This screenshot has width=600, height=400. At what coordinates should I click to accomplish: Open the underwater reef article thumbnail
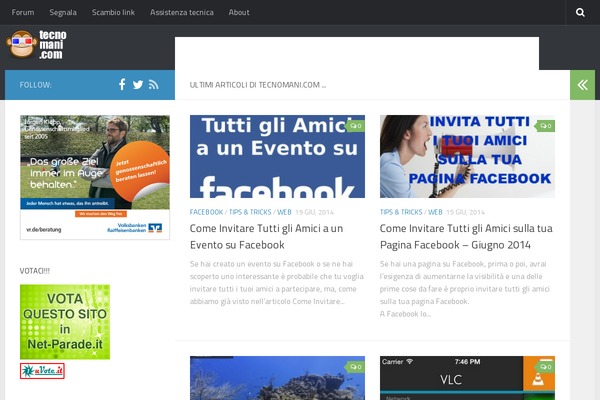tap(277, 378)
